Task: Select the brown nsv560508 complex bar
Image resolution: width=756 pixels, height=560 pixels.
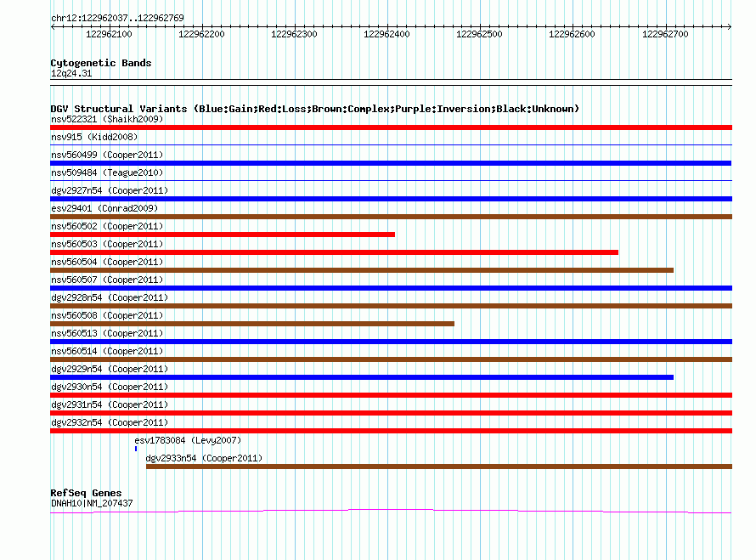Action: pos(252,324)
